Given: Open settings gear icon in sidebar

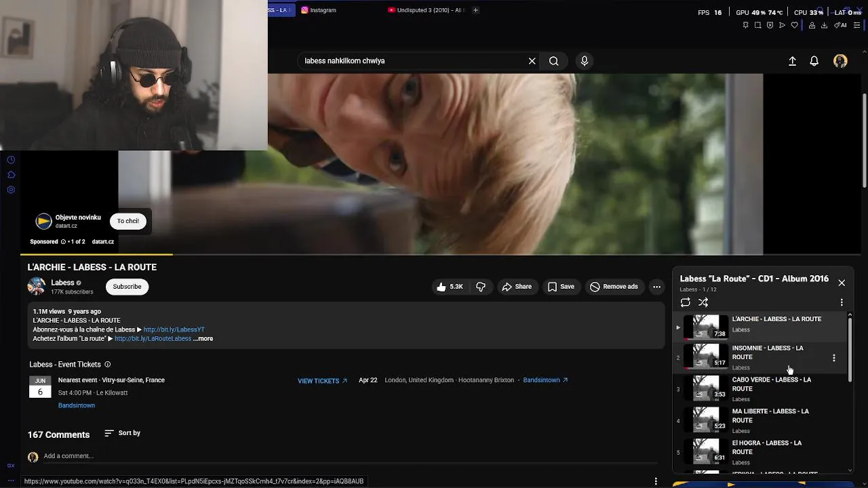Looking at the screenshot, I should (x=11, y=190).
